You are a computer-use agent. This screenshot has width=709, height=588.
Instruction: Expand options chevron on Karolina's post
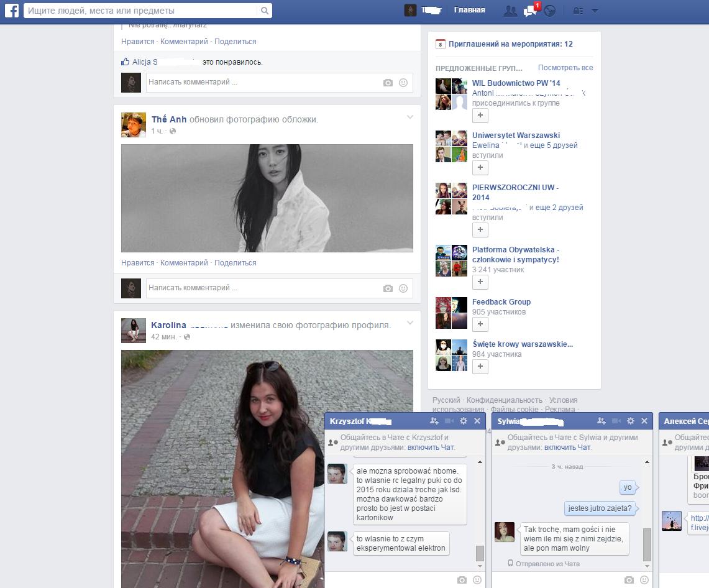(409, 323)
